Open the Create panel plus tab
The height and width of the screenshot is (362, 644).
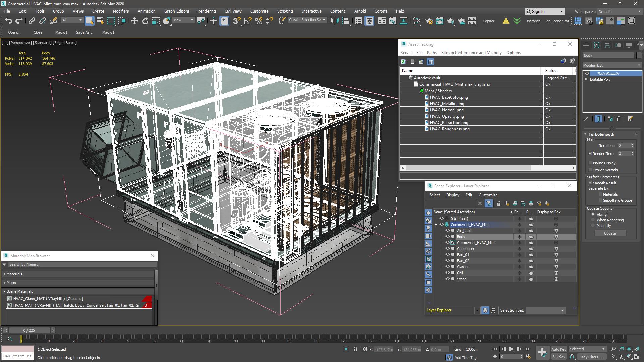pos(586,45)
